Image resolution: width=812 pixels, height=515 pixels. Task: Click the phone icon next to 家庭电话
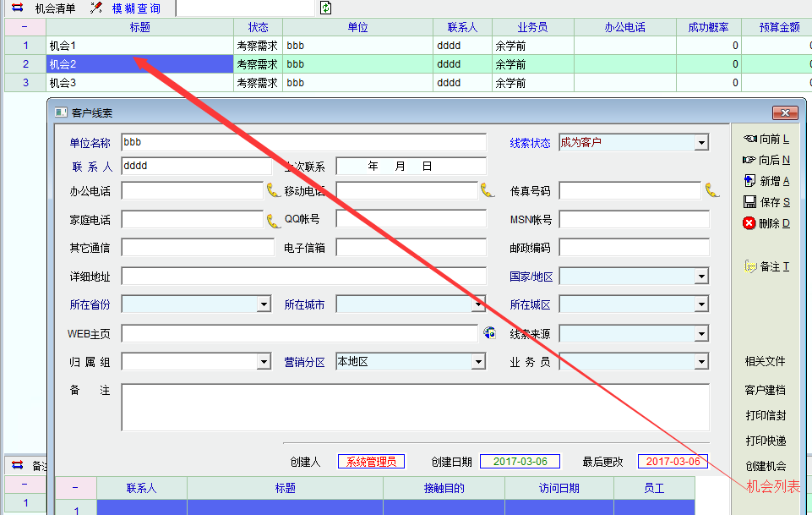(274, 221)
